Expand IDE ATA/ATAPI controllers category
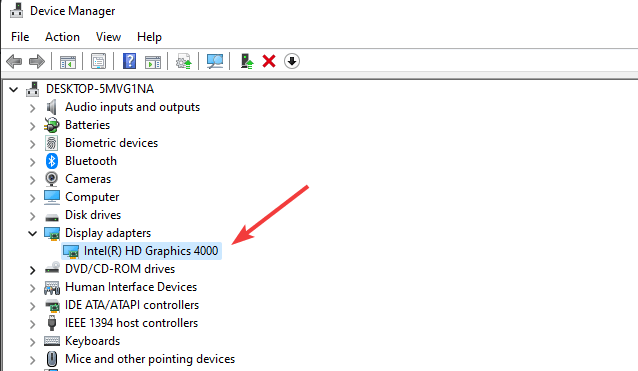Screen dimensions: 638x371 click(x=33, y=306)
